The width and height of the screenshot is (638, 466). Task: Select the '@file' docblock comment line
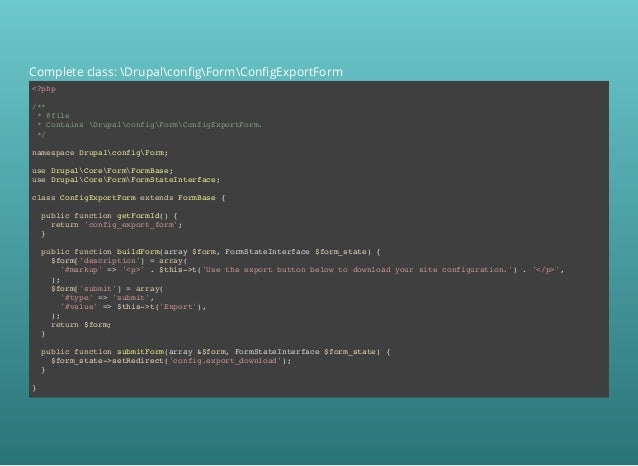(x=53, y=116)
